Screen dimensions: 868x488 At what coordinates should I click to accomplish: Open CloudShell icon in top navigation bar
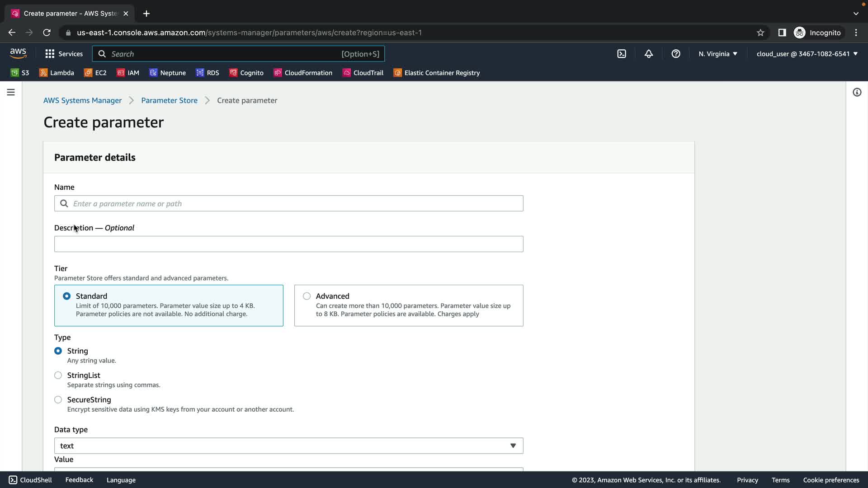click(622, 54)
